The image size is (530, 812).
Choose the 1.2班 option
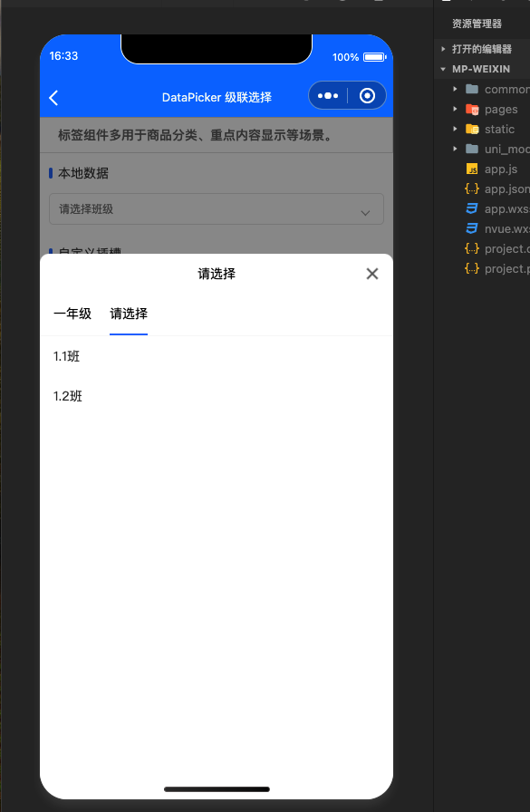click(67, 396)
